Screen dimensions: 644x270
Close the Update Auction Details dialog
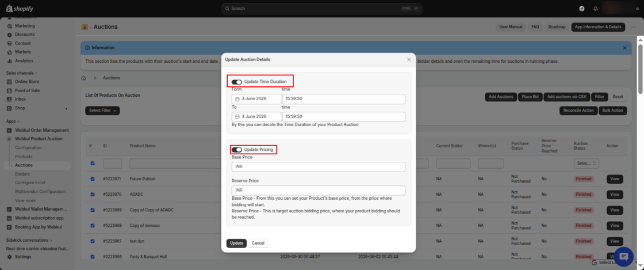[x=409, y=60]
